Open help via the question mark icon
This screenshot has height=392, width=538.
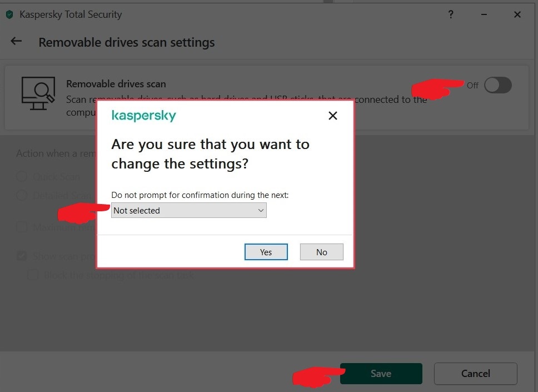coord(451,14)
